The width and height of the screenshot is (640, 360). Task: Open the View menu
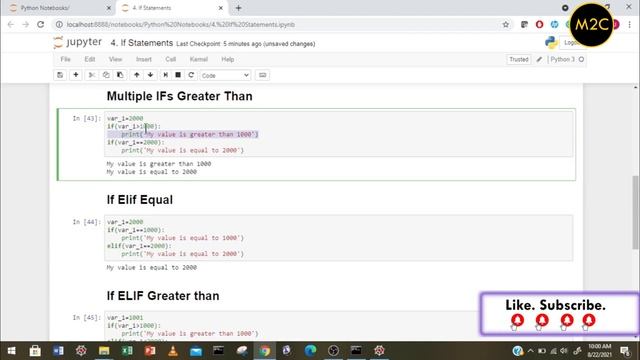pyautogui.click(x=116, y=59)
